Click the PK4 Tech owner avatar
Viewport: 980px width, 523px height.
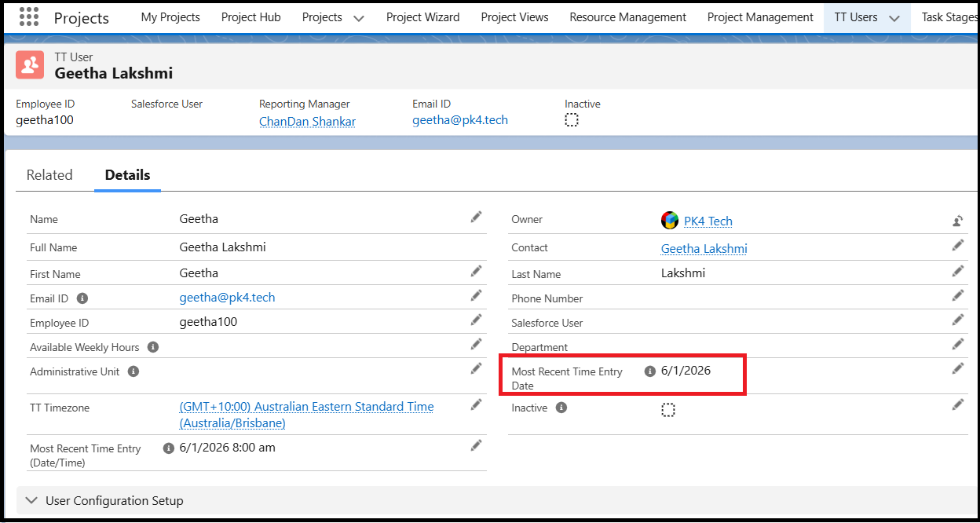pyautogui.click(x=669, y=221)
